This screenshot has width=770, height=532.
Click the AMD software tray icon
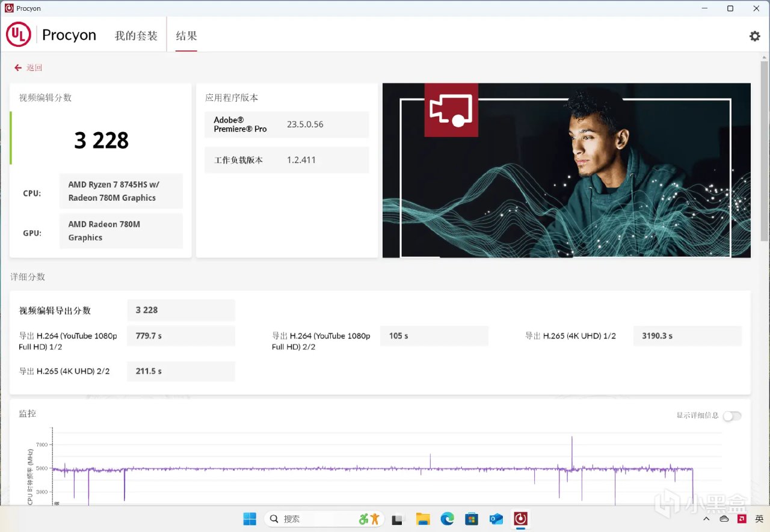coord(743,519)
